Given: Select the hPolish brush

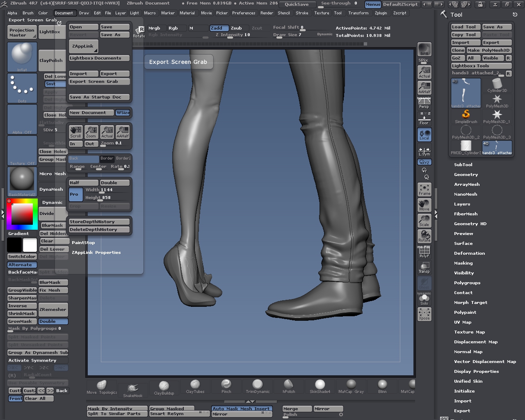Looking at the screenshot, I should click(x=289, y=386).
